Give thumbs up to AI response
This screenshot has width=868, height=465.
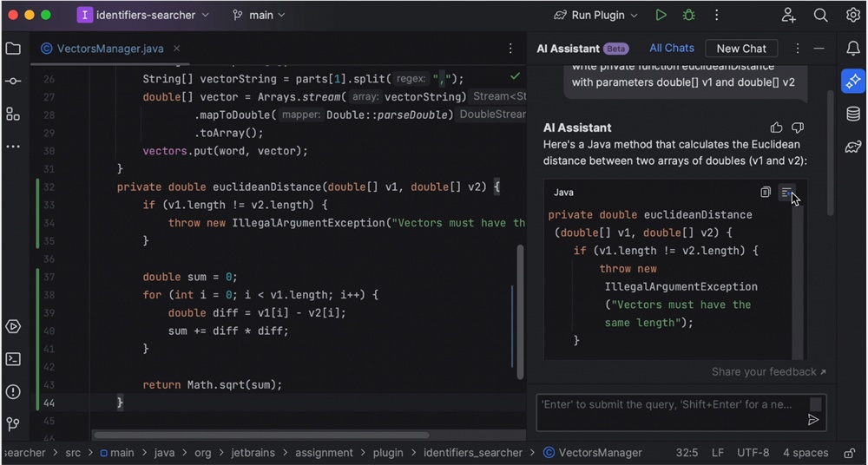click(777, 128)
